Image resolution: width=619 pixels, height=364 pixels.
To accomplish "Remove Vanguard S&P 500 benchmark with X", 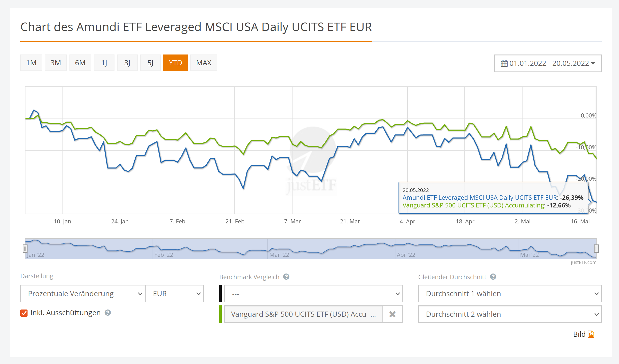I will coord(392,314).
